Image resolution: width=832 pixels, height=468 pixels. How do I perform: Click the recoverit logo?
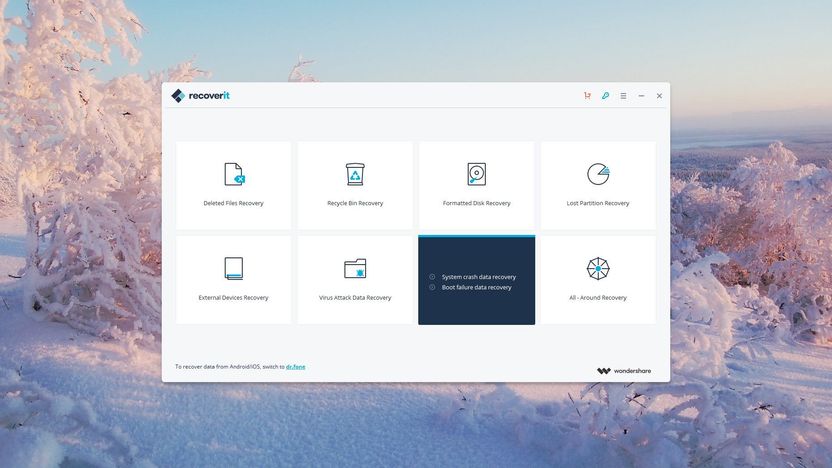coord(201,96)
